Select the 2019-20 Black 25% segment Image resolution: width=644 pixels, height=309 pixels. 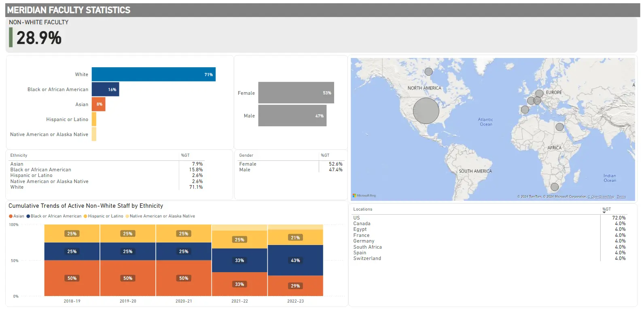(x=128, y=251)
